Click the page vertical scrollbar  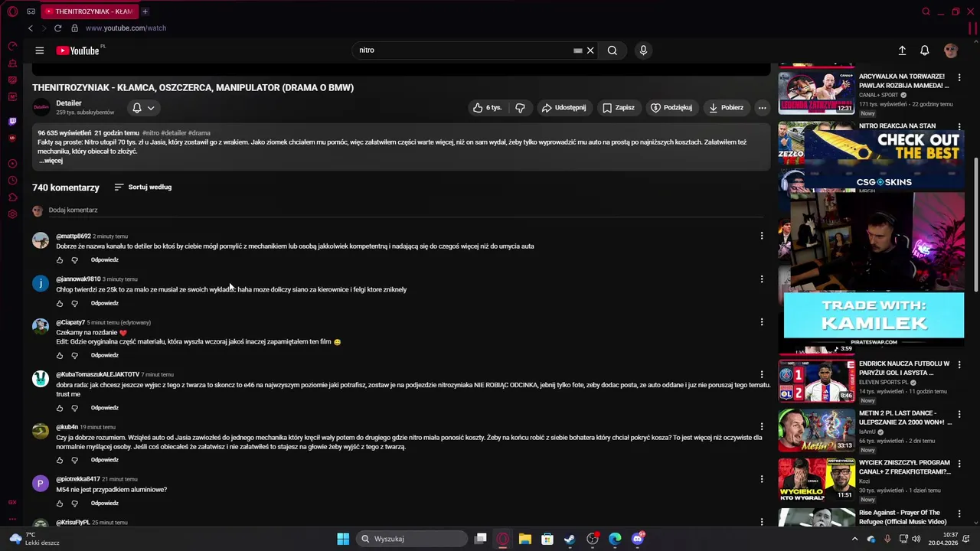pos(975,223)
